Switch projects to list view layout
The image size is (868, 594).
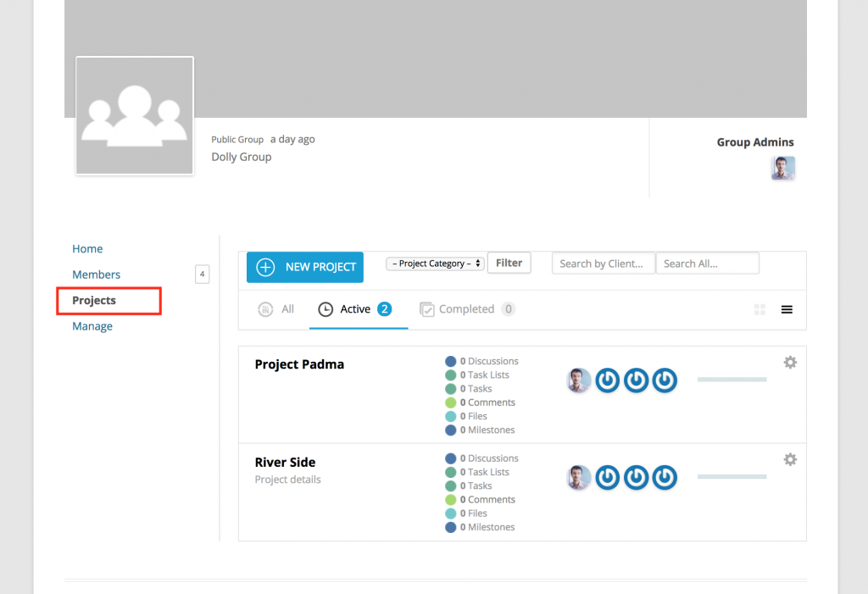point(787,309)
